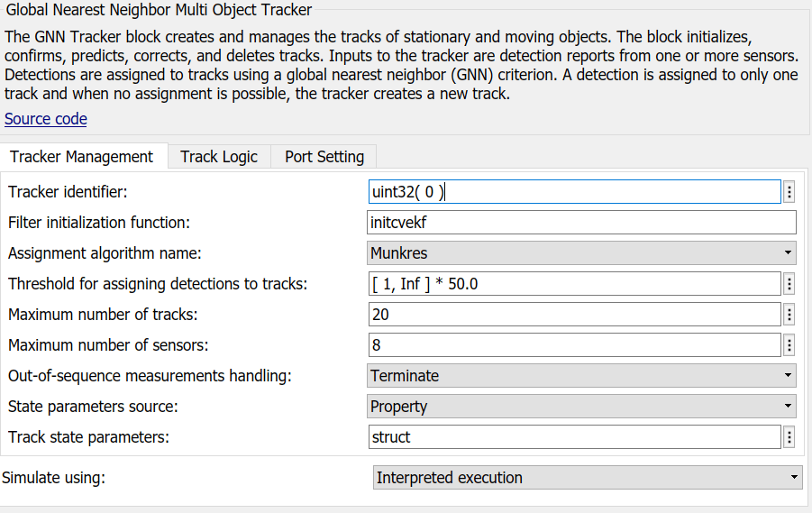Switch to the Track Logic tab
Viewport: 812px width, 513px height.
click(219, 157)
